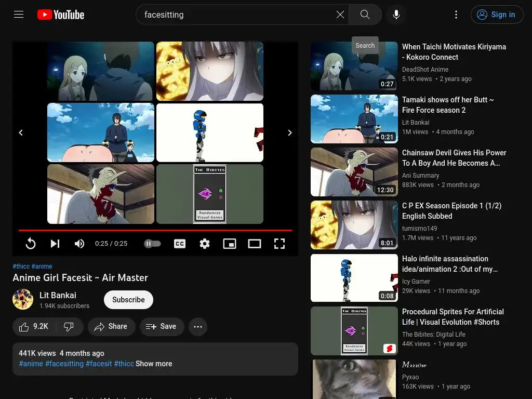Screen dimensions: 532x399
Task: Open Halo animation end-screen thumbnail
Action: (x=210, y=132)
